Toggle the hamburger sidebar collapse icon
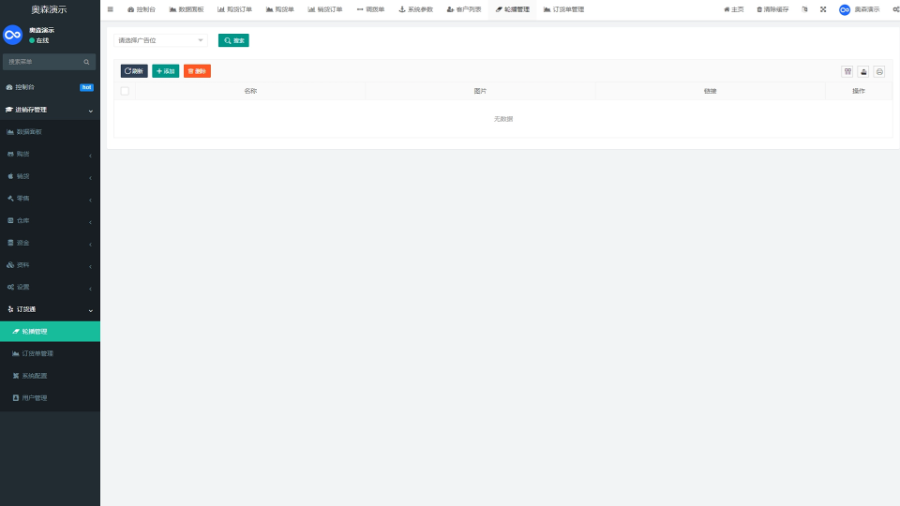Viewport: 900px width, 506px height. coord(110,9)
